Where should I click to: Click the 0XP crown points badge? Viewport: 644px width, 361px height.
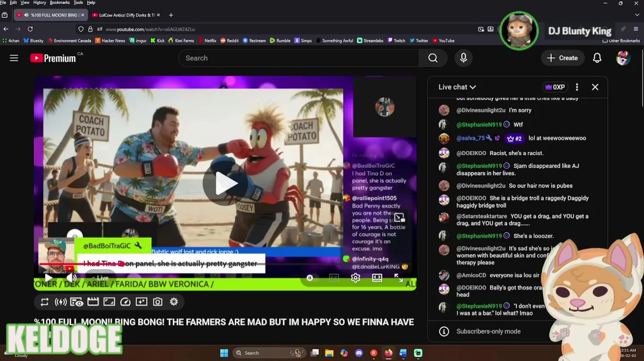click(x=555, y=87)
